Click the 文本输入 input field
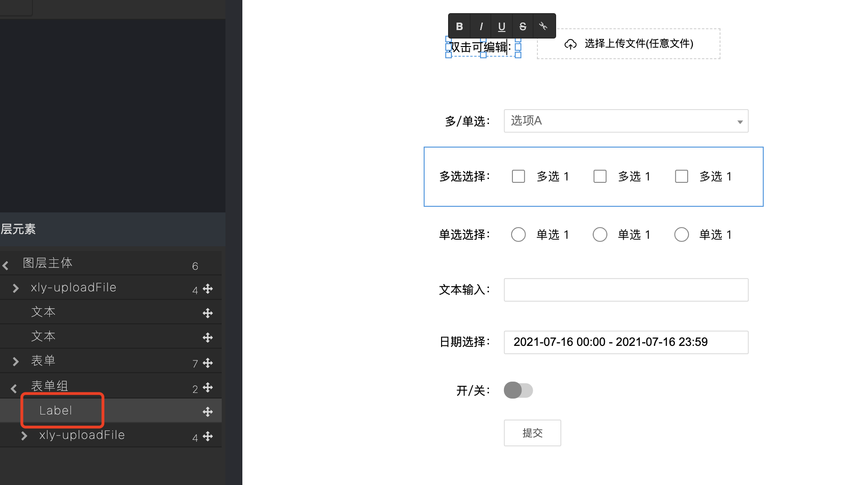 (x=626, y=290)
